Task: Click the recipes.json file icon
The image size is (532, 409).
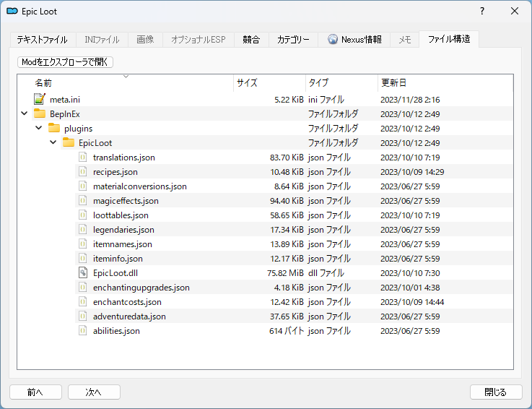Action: pos(83,171)
